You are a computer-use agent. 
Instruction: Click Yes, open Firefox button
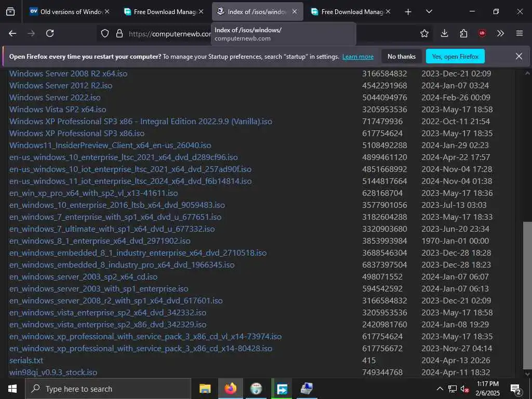[455, 56]
